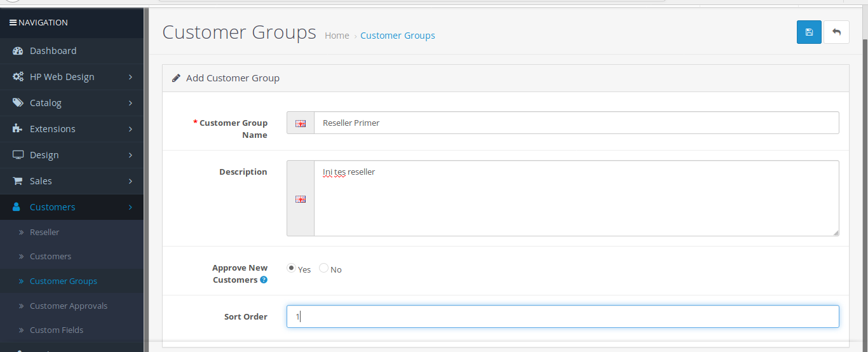The image size is (868, 352).
Task: Click the Extensions puzzle piece icon
Action: pos(18,128)
